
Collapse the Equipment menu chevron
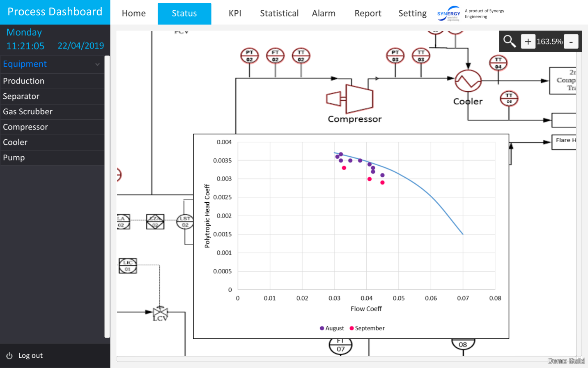point(97,64)
